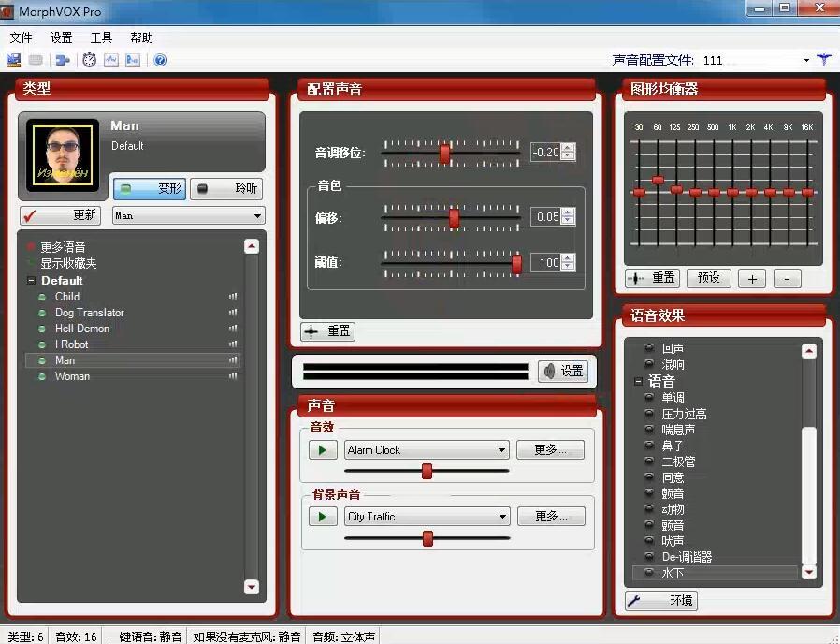Select the Woman voice
Image resolution: width=840 pixels, height=644 pixels.
(72, 376)
